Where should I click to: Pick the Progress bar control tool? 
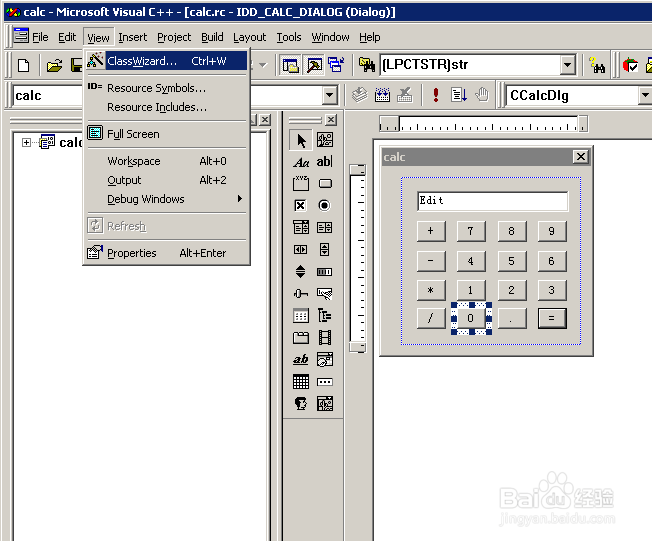[324, 272]
